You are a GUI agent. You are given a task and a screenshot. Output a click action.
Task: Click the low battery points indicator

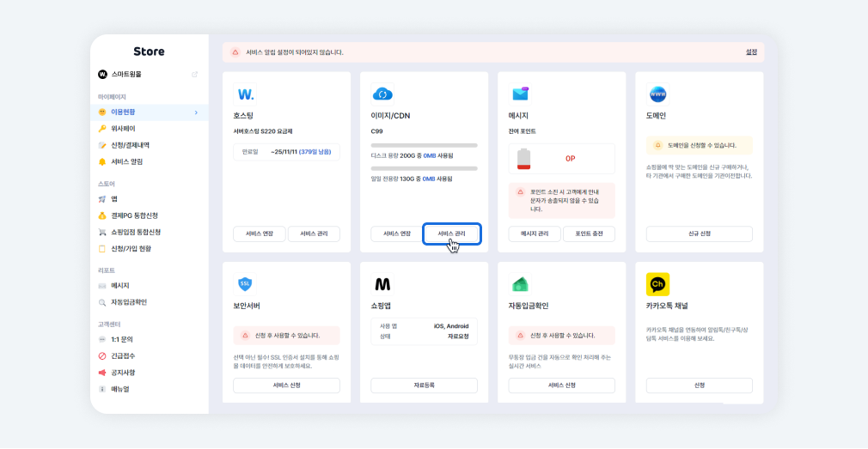tap(523, 159)
